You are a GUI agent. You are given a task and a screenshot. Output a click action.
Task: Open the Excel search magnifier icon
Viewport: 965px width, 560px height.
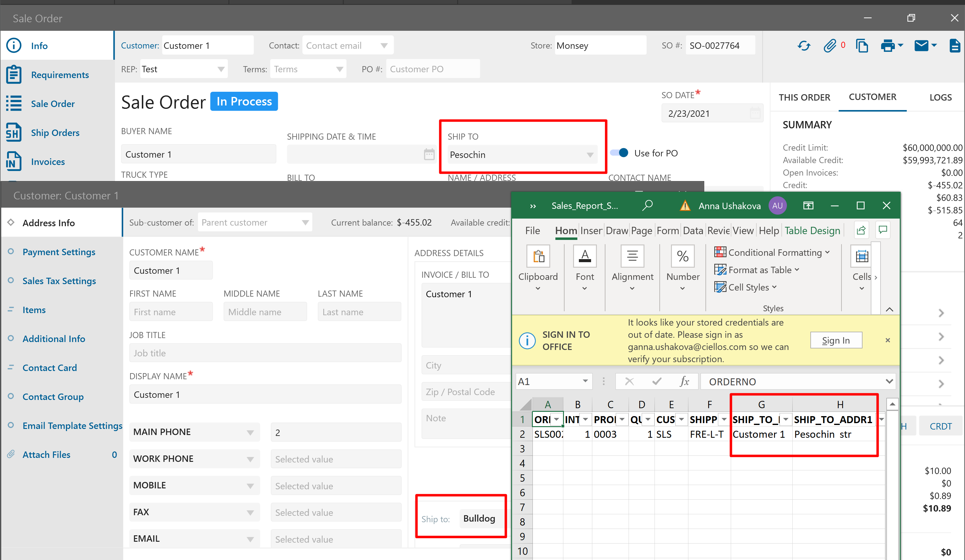pos(647,205)
